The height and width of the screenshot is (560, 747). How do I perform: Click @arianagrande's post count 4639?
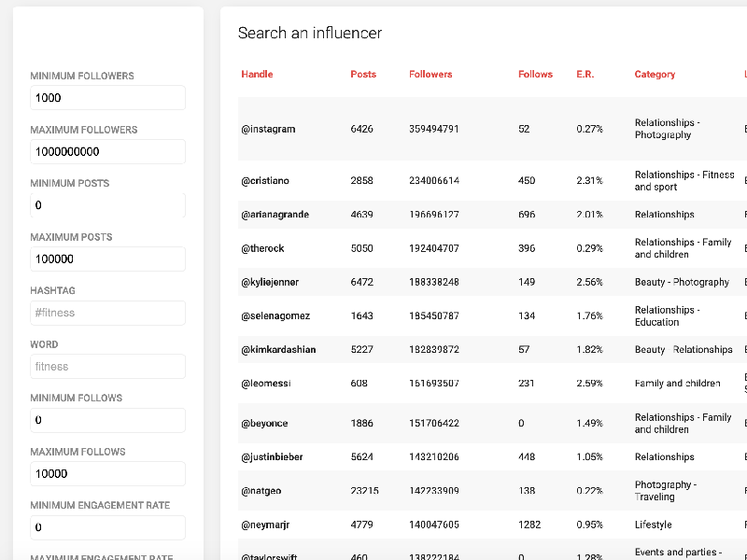pos(361,215)
